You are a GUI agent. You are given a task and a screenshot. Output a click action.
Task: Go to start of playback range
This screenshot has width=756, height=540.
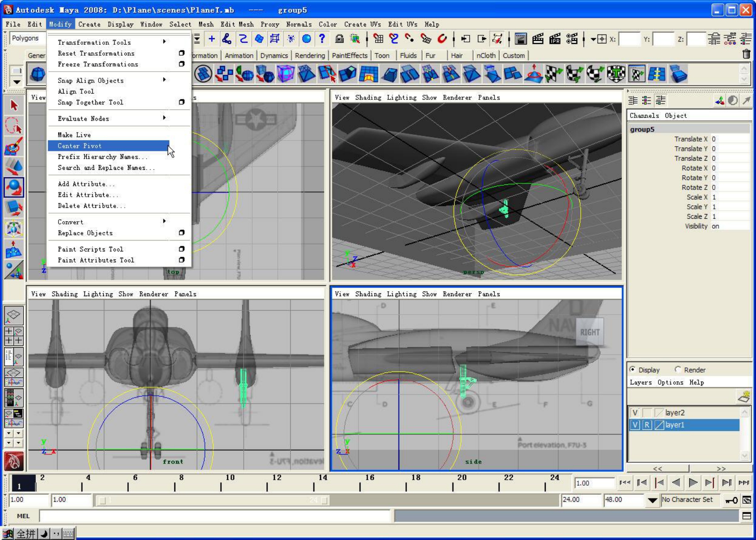pos(625,482)
